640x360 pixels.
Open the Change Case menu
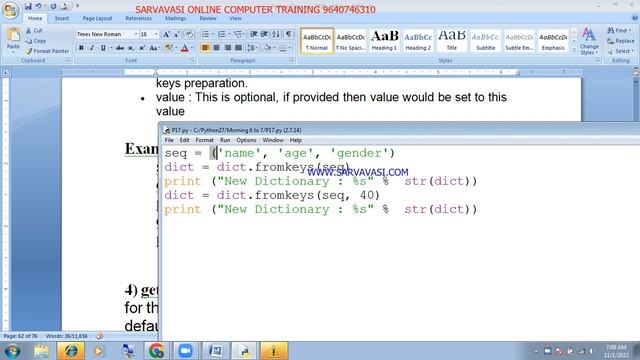coord(154,48)
